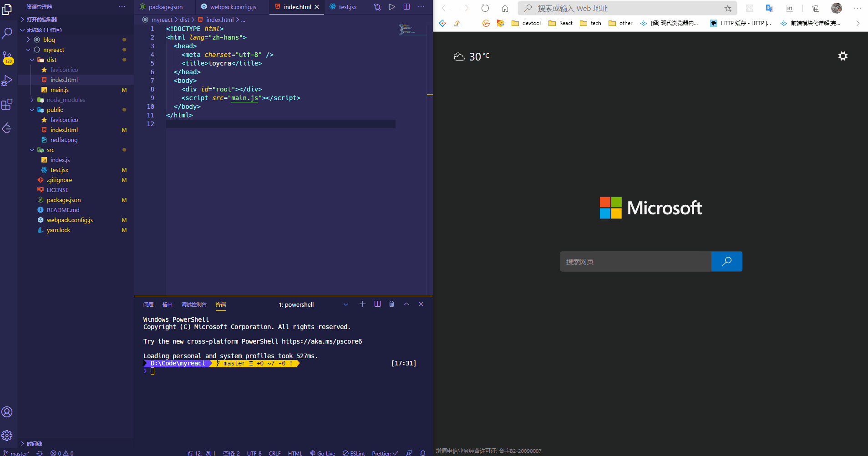Open the devtool bookmarks folder
The image size is (868, 456).
click(526, 23)
